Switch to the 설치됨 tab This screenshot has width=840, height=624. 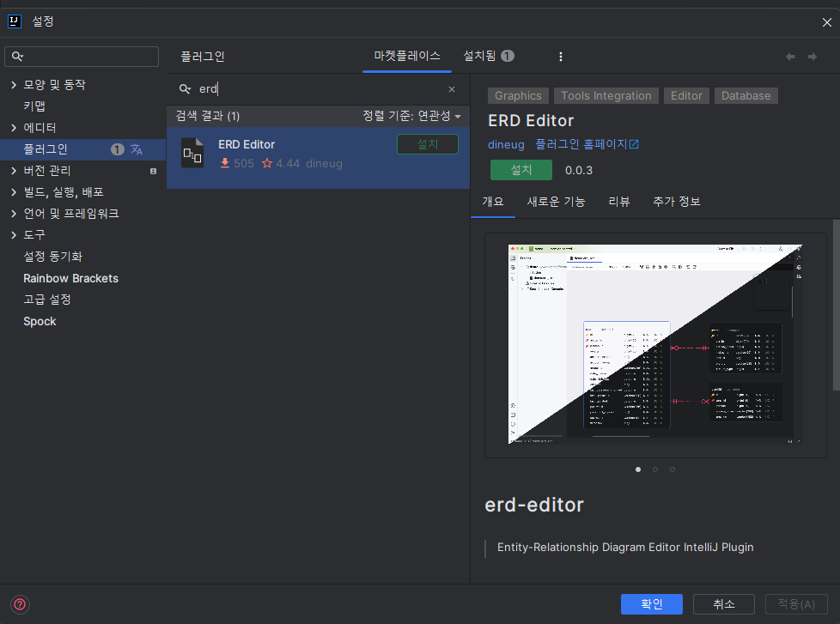click(488, 56)
